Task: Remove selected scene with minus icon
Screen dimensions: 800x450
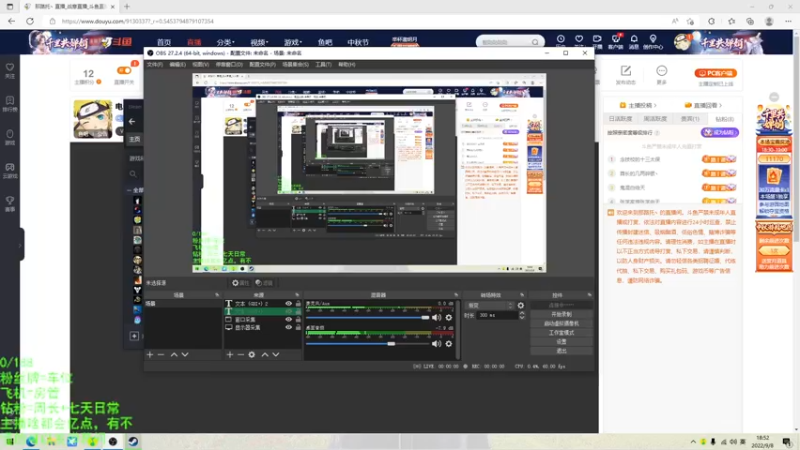Action: tap(161, 355)
